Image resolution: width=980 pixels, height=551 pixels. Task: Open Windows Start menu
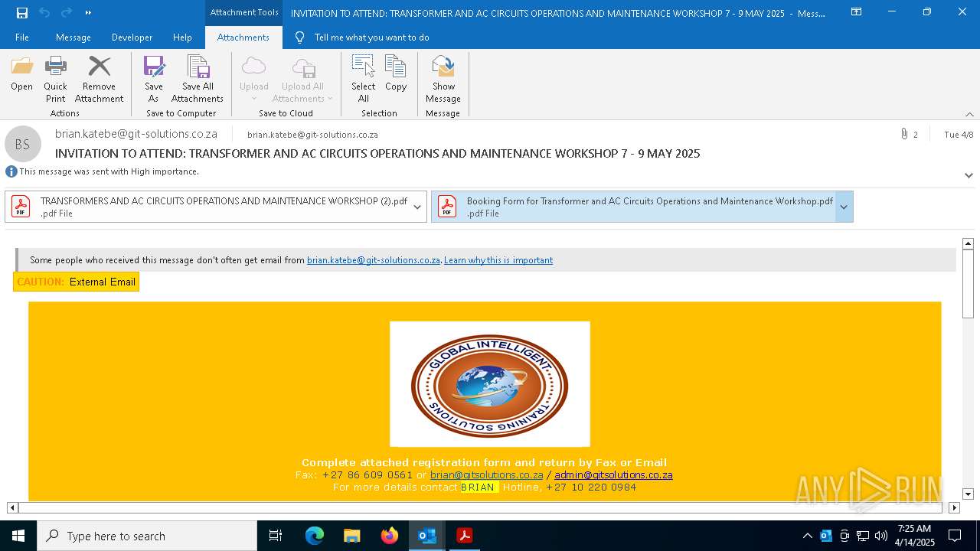tap(18, 536)
